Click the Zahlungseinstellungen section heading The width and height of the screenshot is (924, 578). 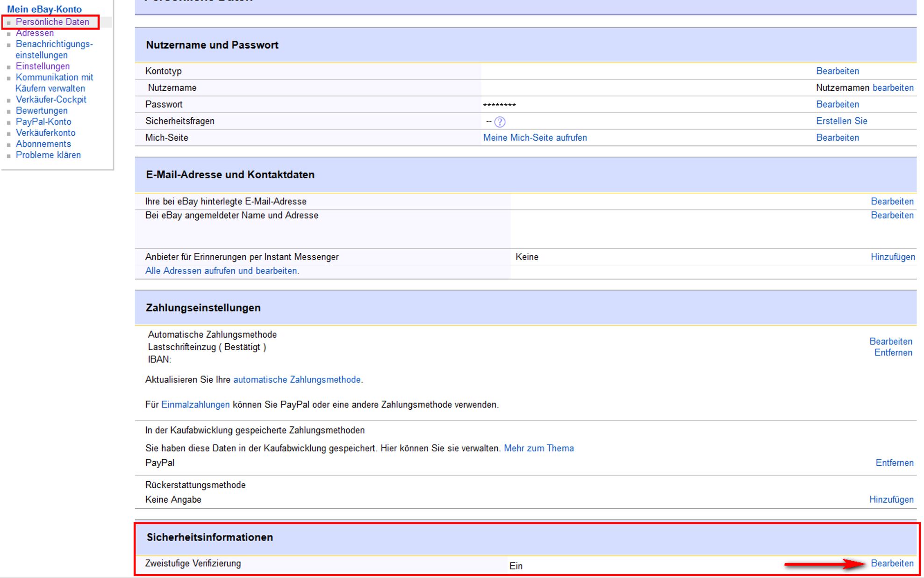tap(203, 308)
